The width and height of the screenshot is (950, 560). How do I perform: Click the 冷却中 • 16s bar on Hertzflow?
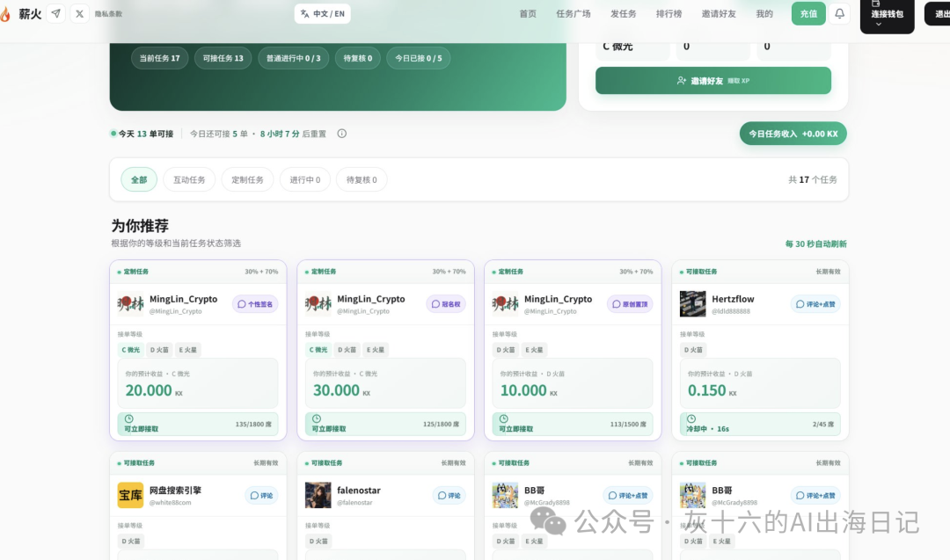[760, 424]
